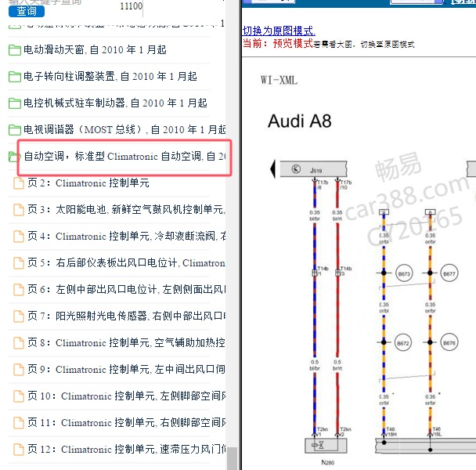Open folder icon for 电子转向柱调整装置
This screenshot has height=470, width=476.
tap(15, 77)
